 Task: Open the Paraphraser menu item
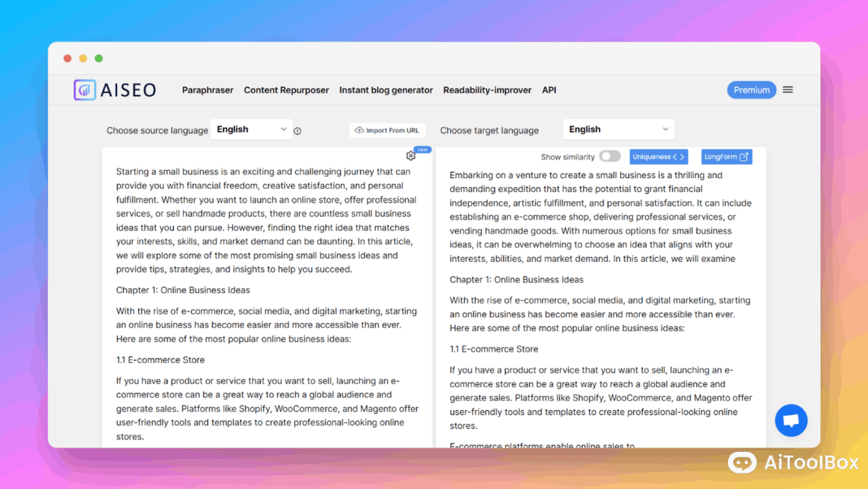pyautogui.click(x=208, y=90)
